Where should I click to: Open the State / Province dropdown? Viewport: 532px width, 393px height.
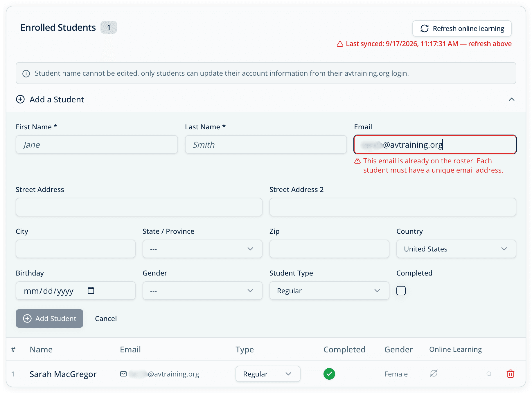click(202, 249)
